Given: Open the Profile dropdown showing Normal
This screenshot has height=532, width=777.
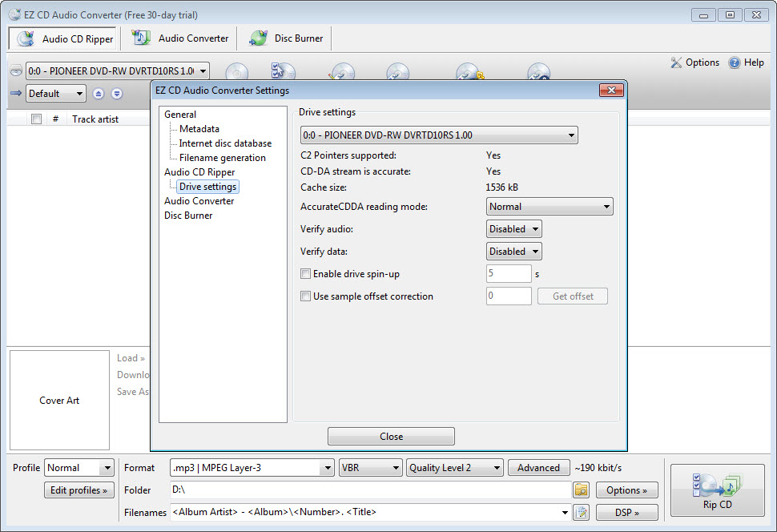Looking at the screenshot, I should [x=79, y=468].
